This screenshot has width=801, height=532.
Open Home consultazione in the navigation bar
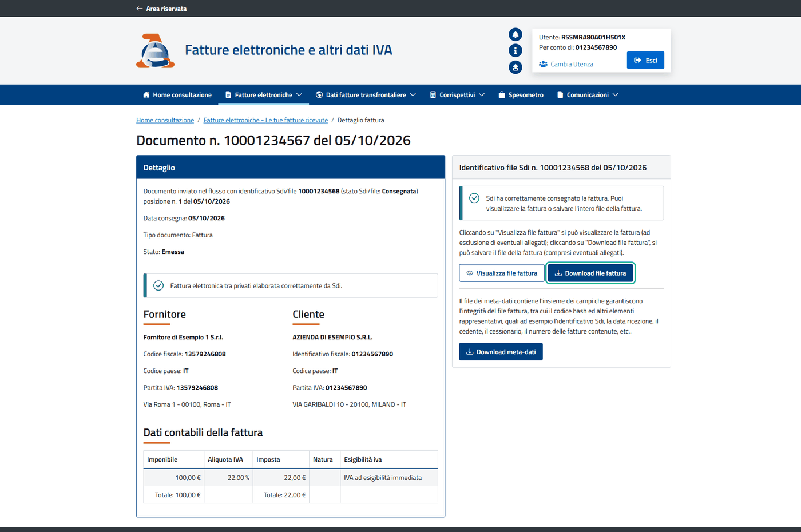(x=177, y=95)
